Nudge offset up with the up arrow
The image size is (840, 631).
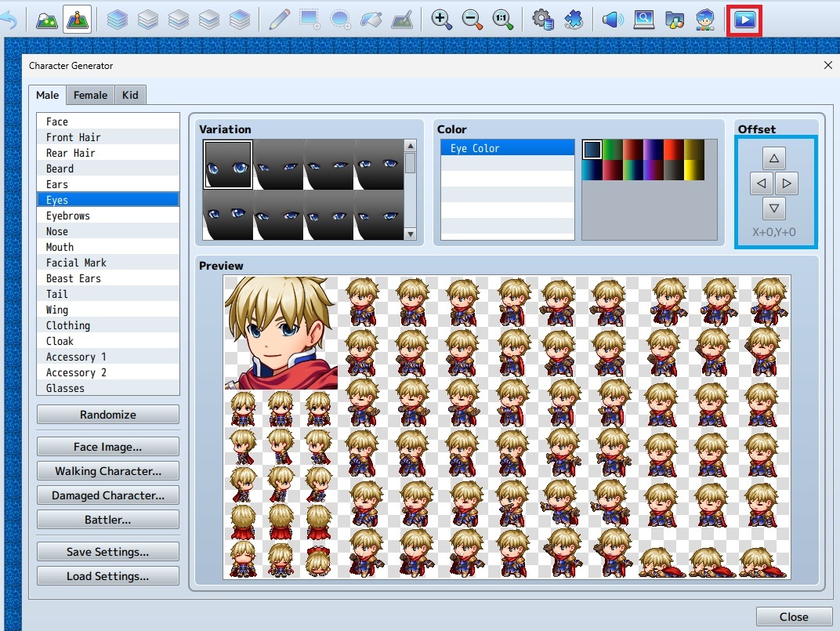click(773, 159)
